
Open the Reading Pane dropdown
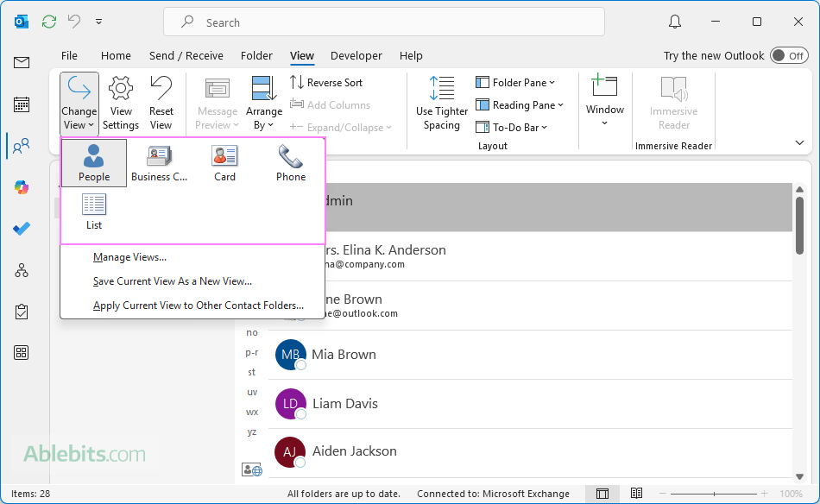(520, 105)
